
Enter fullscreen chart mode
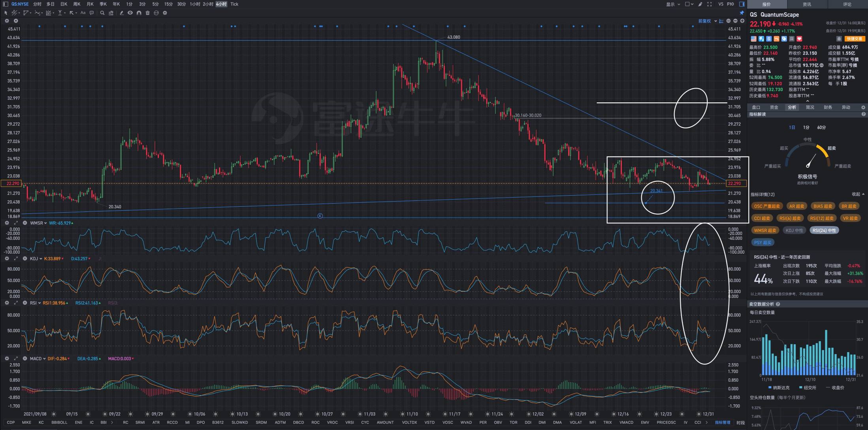[710, 4]
